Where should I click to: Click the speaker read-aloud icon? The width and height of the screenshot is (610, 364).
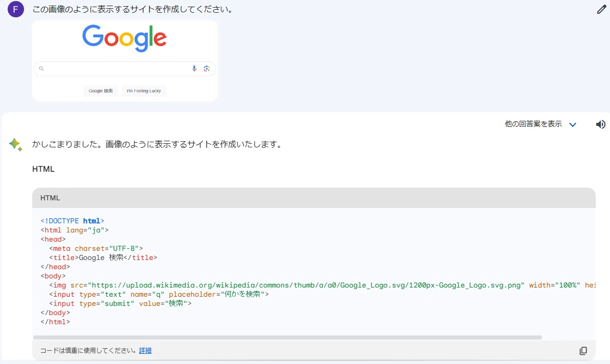point(600,124)
